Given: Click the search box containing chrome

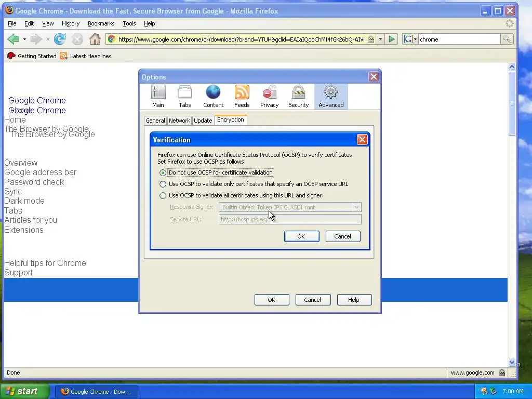Looking at the screenshot, I should [x=459, y=39].
